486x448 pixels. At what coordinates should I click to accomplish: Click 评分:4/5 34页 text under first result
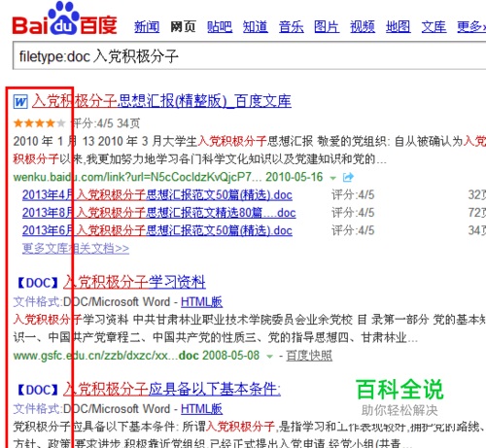[106, 123]
